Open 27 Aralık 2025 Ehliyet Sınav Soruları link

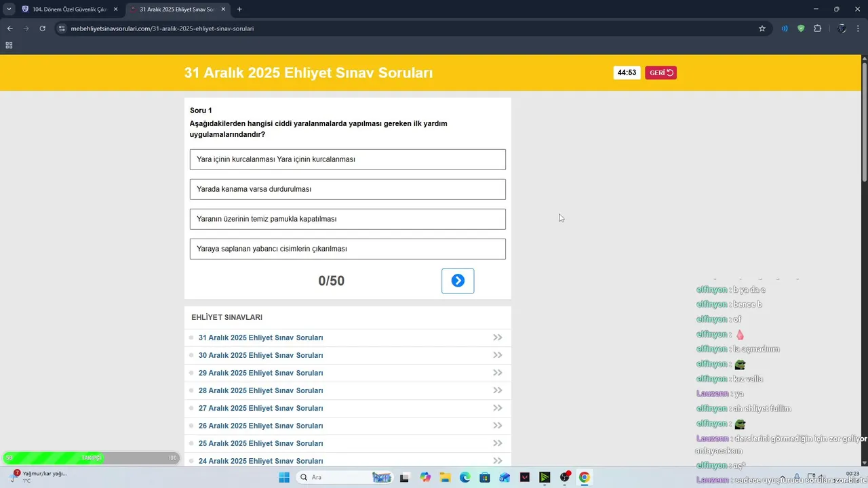tap(260, 408)
